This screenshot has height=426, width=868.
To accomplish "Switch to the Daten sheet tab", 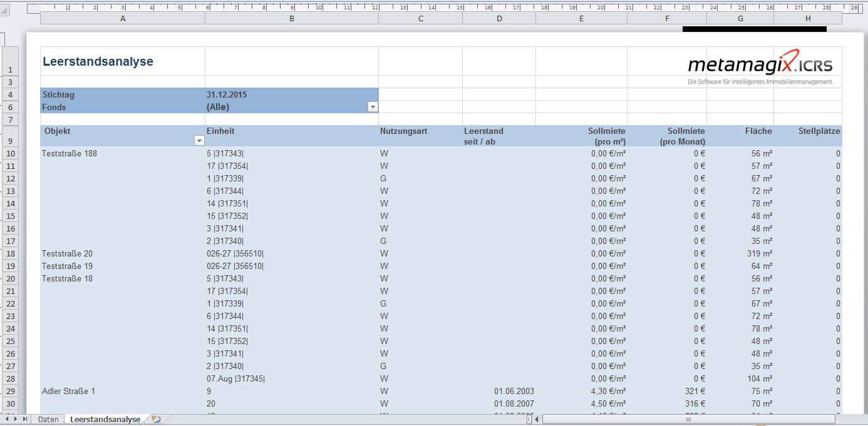I will click(x=48, y=419).
